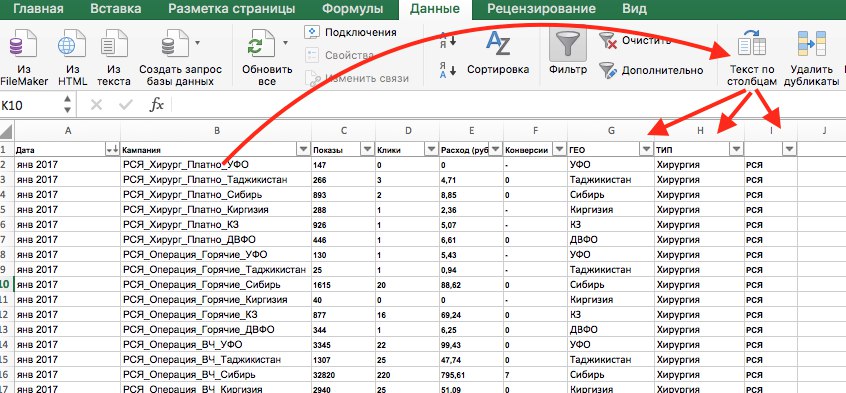
Task: Click Показы cell value 1615
Action: (x=343, y=284)
